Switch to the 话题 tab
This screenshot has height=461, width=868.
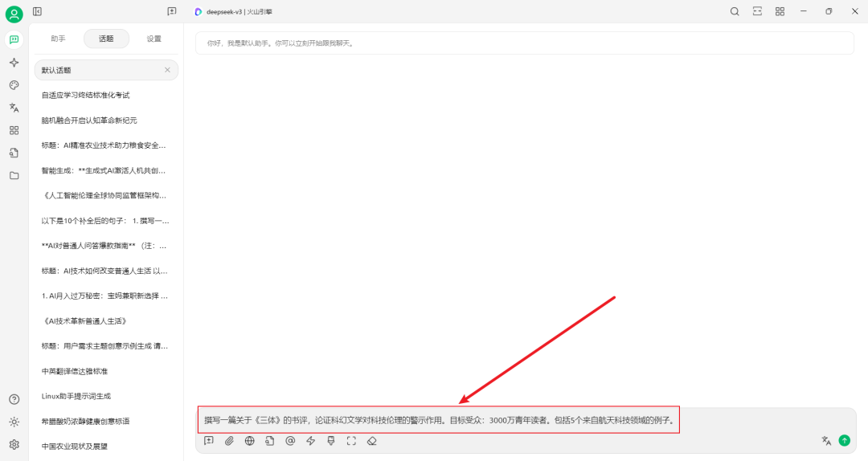pos(106,39)
